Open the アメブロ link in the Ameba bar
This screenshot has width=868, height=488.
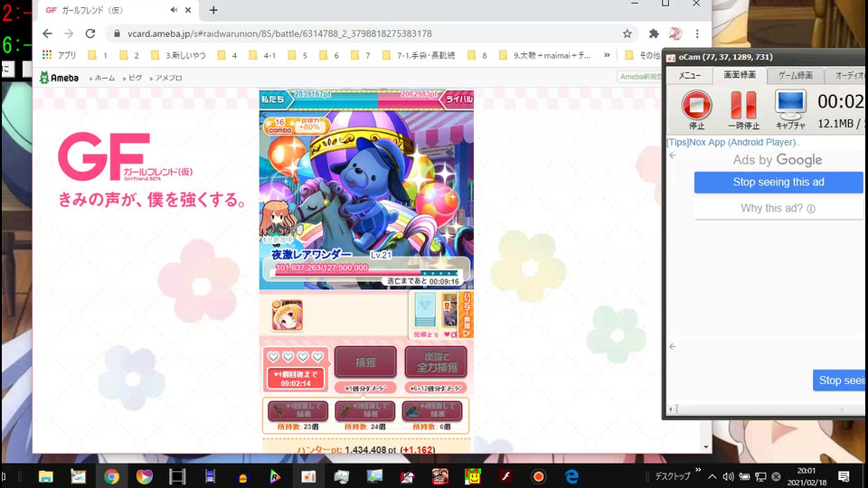[168, 78]
